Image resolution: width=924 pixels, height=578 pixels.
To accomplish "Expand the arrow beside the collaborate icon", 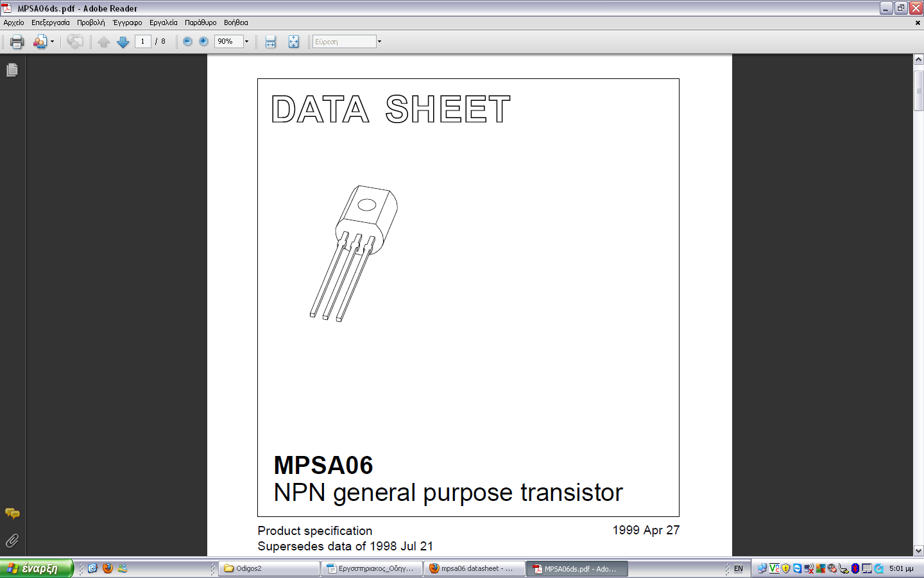I will point(52,42).
